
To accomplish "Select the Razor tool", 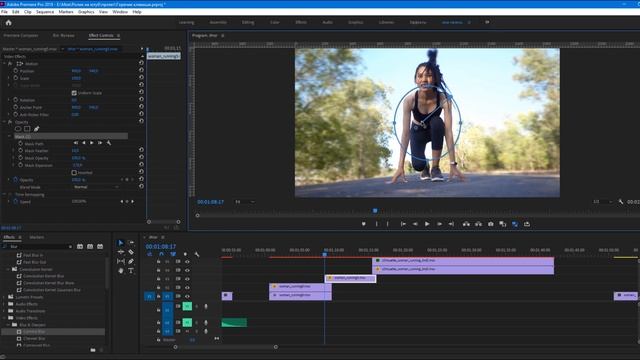I will tap(131, 252).
